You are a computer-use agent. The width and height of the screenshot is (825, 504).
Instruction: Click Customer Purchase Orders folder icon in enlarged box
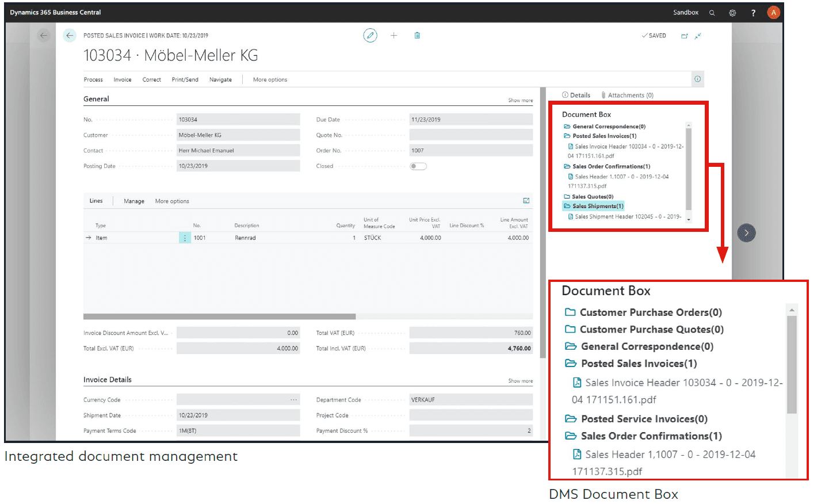click(x=570, y=312)
